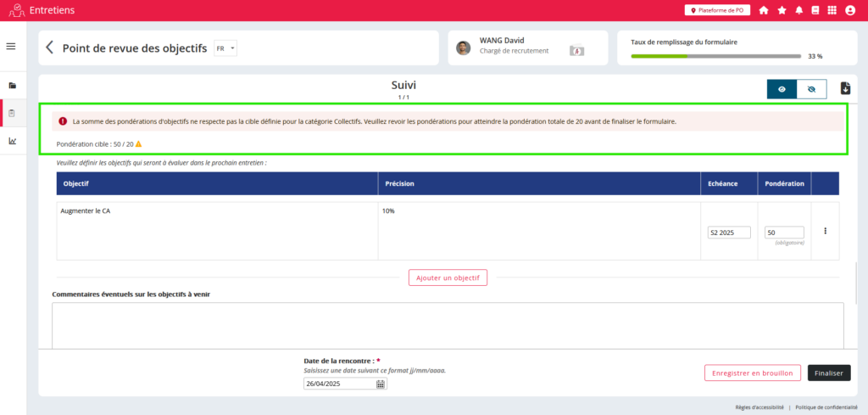
Task: Open the FR language dropdown
Action: coord(225,48)
